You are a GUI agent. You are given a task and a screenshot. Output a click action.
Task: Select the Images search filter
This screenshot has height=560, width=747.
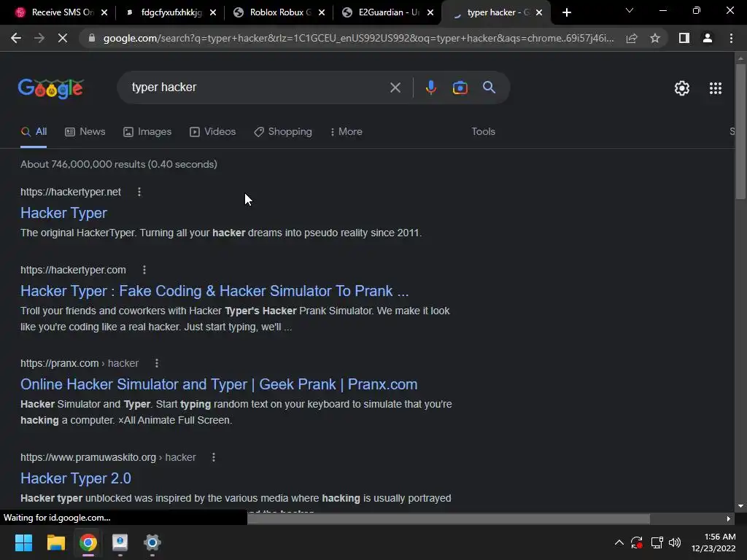click(147, 132)
